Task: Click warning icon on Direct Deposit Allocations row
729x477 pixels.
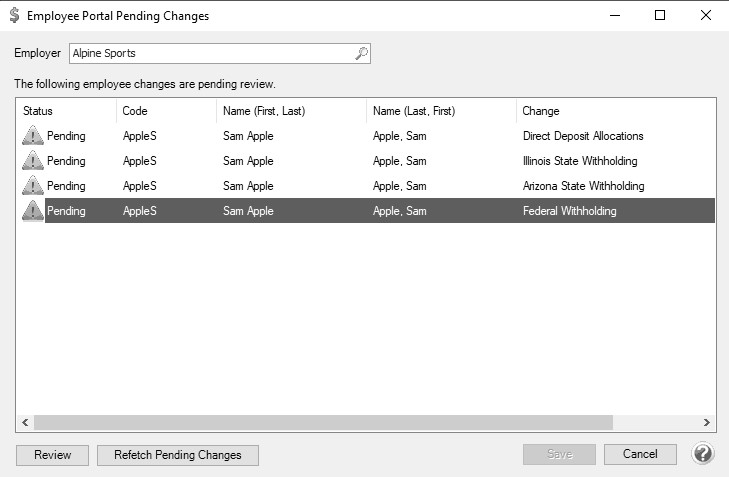Action: (33, 136)
